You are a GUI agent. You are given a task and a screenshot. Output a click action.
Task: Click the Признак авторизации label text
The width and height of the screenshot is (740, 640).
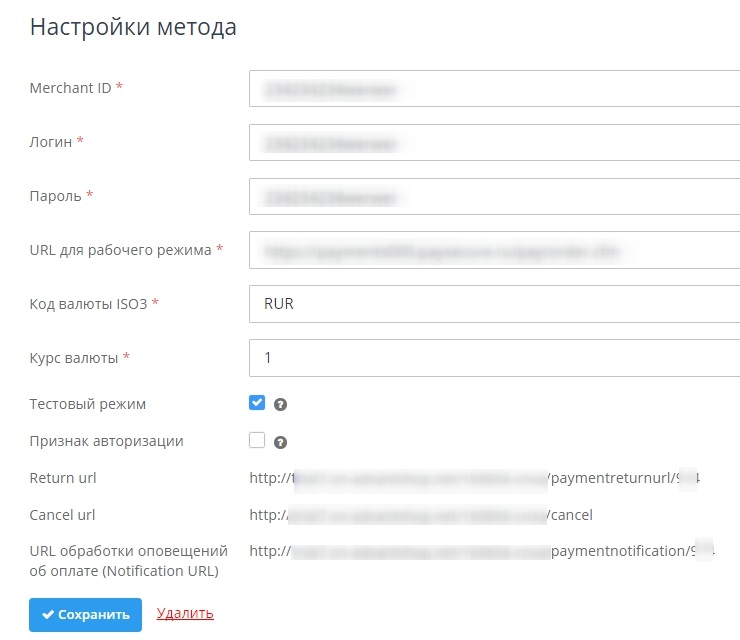tap(106, 441)
